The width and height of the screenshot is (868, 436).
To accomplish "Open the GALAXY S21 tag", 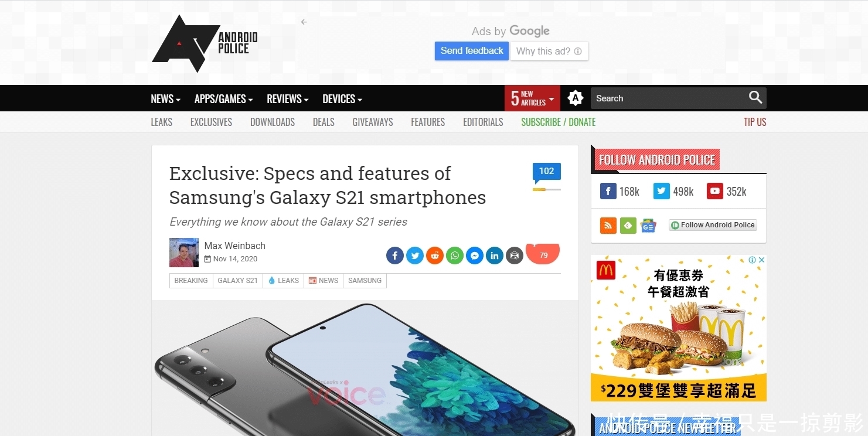I will [x=237, y=281].
